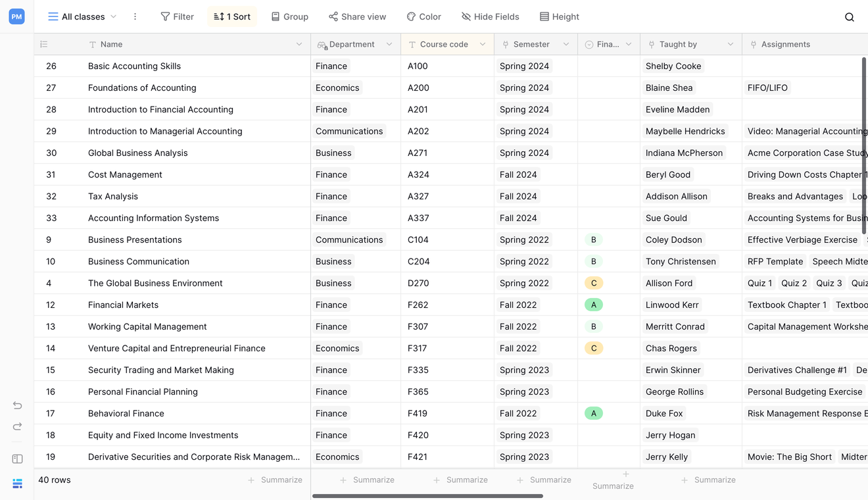
Task: Click the search magnifier icon
Action: point(849,17)
